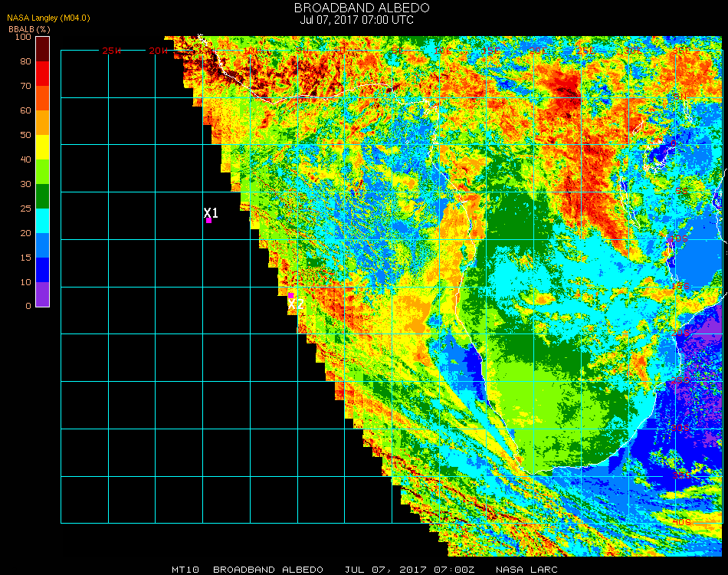Click the 'NASA Langley (M04.0)' label

pyautogui.click(x=48, y=18)
